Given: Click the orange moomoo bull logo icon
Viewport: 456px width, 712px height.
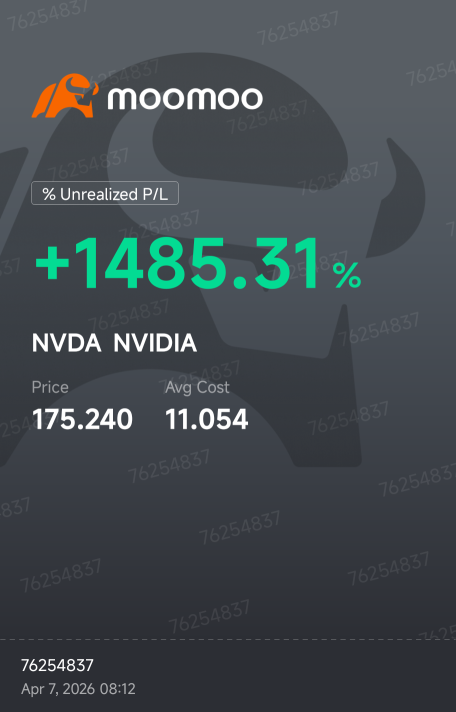Looking at the screenshot, I should point(65,96).
